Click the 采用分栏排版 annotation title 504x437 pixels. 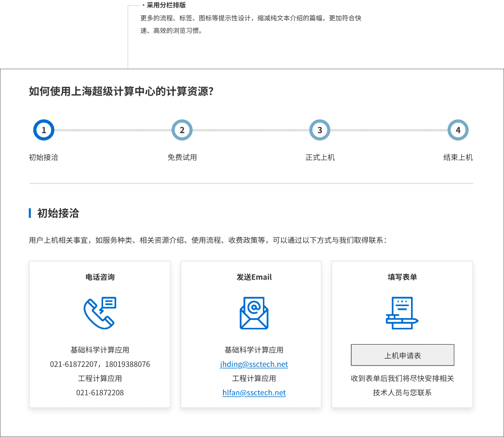[x=166, y=5]
